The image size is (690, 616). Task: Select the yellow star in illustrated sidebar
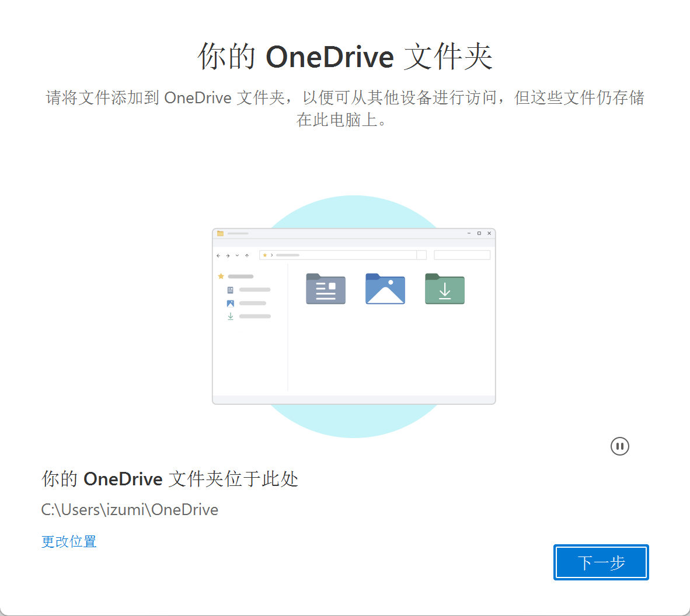(221, 276)
